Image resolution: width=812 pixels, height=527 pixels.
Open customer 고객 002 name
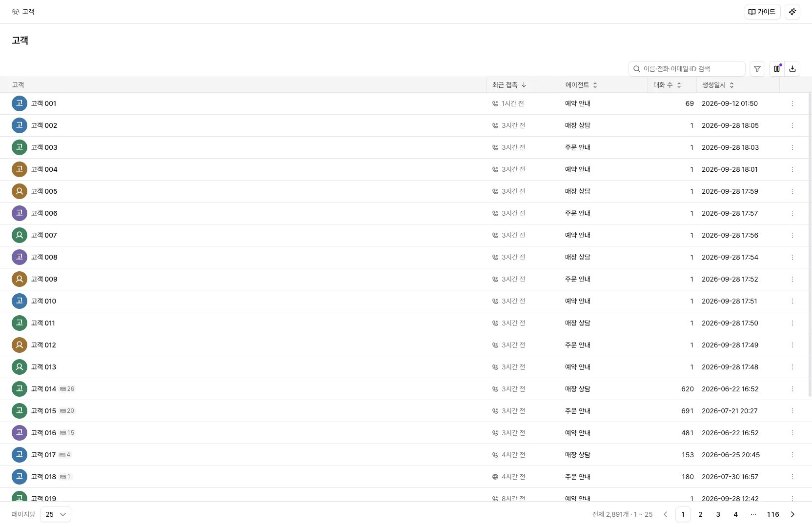tap(44, 125)
